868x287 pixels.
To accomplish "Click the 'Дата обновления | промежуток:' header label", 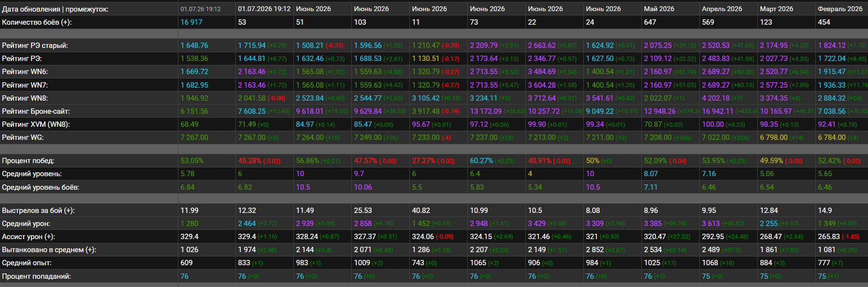I will [55, 9].
